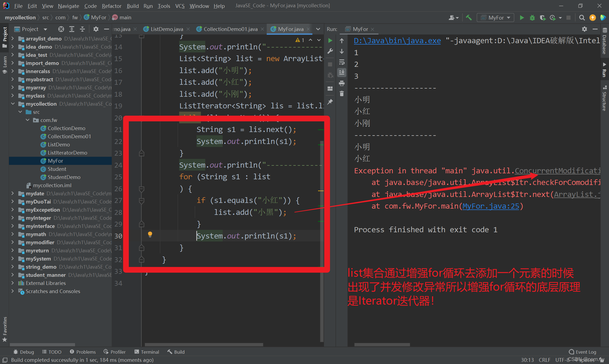The height and width of the screenshot is (364, 609).
Task: Open the Refactor menu
Action: pyautogui.click(x=111, y=6)
